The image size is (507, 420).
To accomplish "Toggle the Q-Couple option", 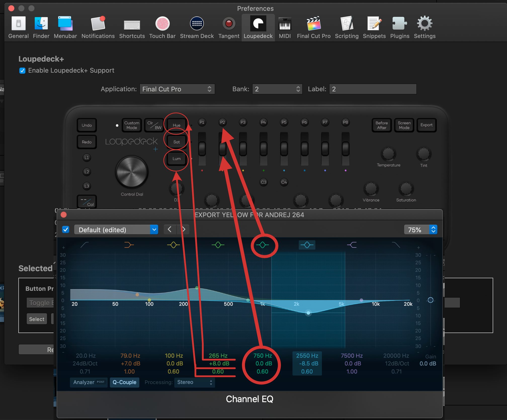I will point(124,382).
